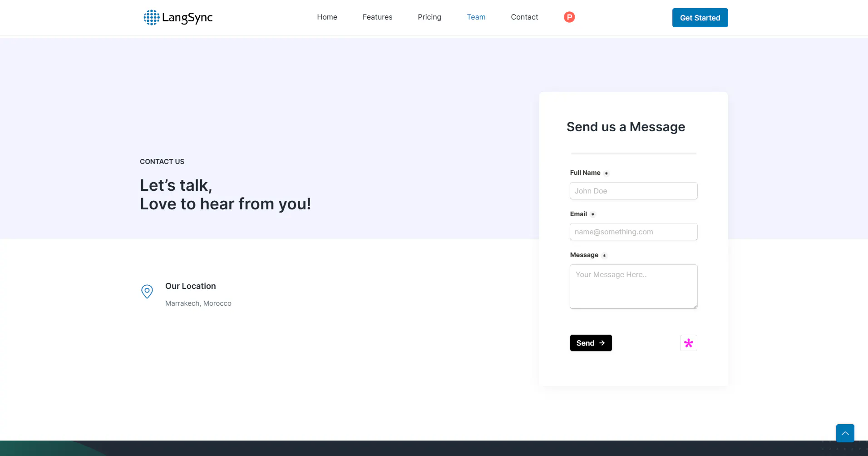Select the Team nav item
Viewport: 868px width, 456px height.
[476, 17]
